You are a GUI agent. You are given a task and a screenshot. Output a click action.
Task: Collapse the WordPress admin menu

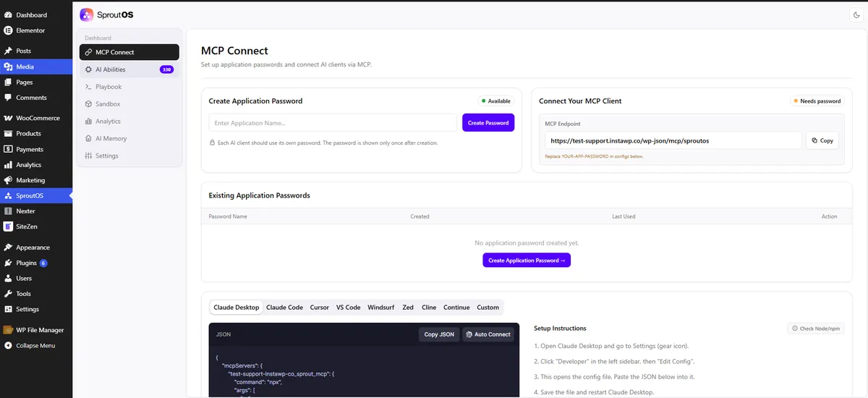[x=36, y=346]
